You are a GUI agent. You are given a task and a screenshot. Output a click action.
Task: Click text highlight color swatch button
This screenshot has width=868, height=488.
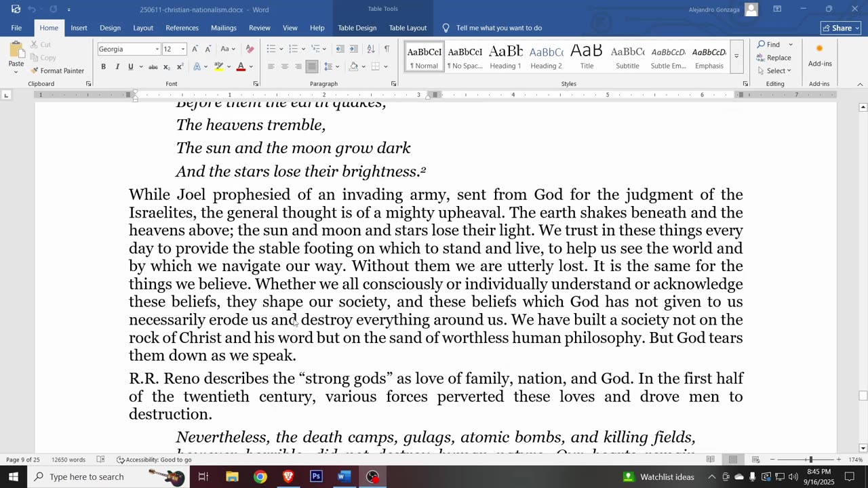218,66
